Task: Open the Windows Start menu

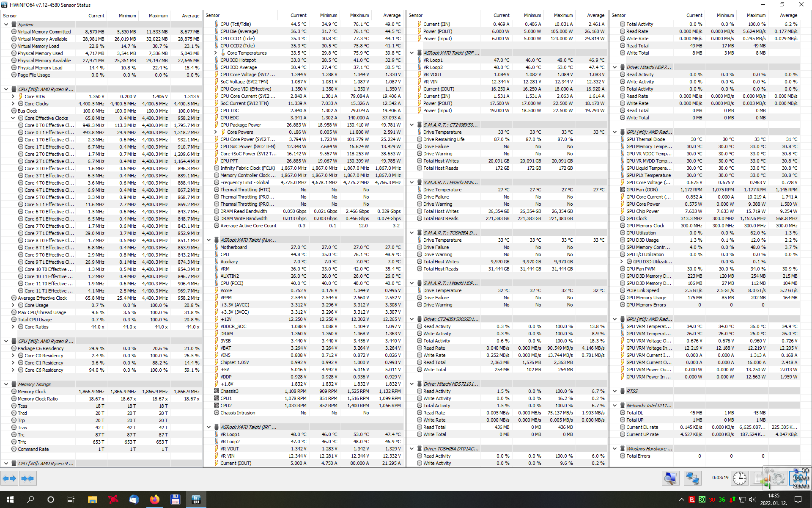Action: pos(10,500)
